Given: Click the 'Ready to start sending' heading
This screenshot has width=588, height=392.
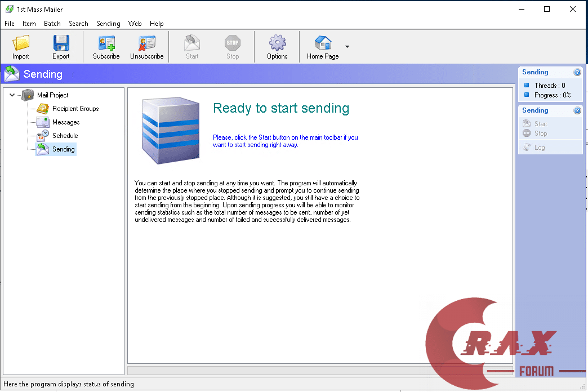Looking at the screenshot, I should (281, 108).
